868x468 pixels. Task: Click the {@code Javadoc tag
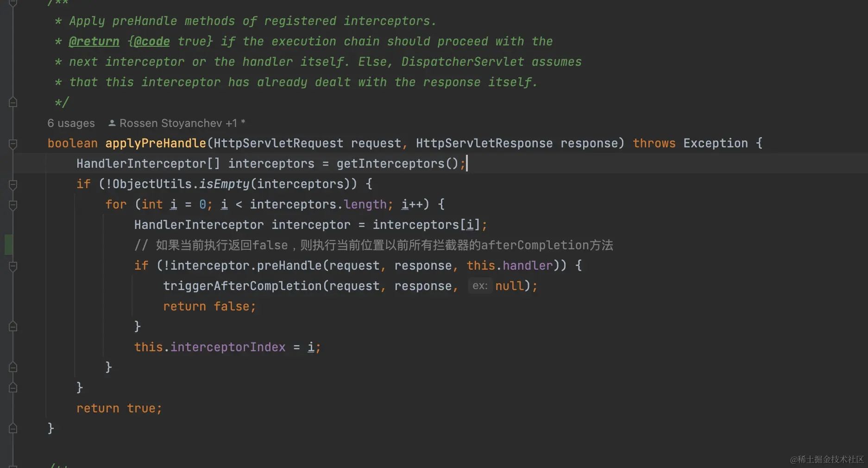[149, 42]
